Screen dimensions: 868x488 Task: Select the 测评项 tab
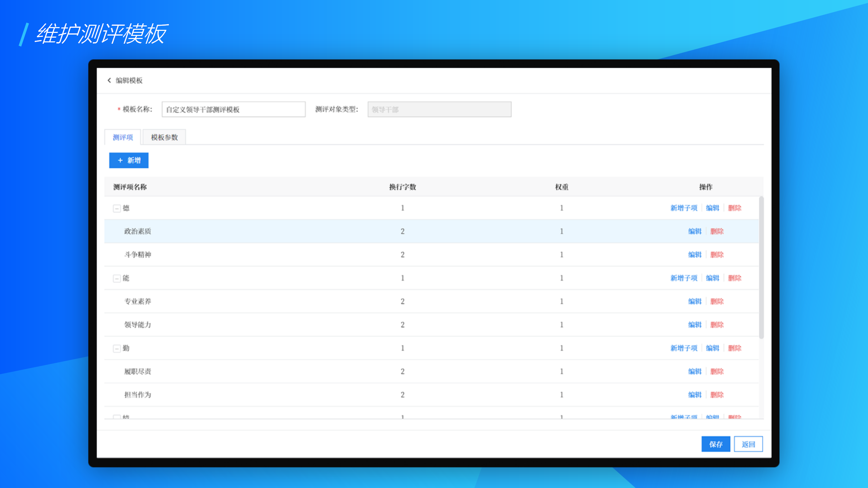(x=123, y=137)
